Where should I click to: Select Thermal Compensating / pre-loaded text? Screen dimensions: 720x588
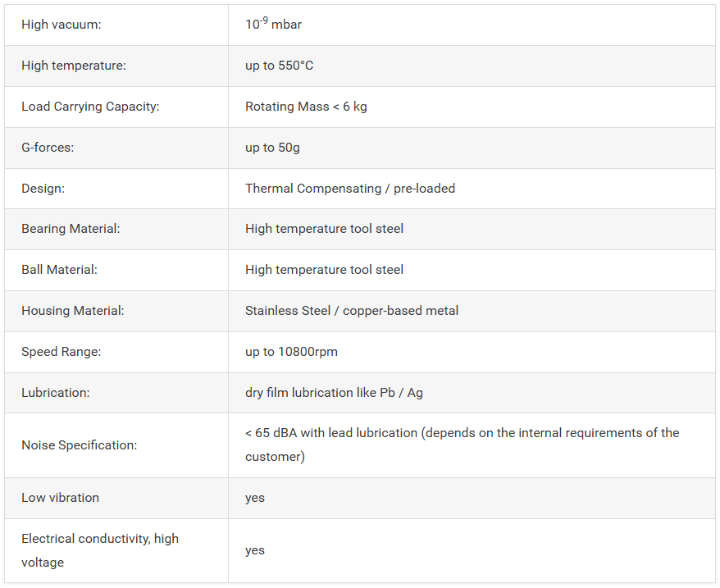pos(350,189)
